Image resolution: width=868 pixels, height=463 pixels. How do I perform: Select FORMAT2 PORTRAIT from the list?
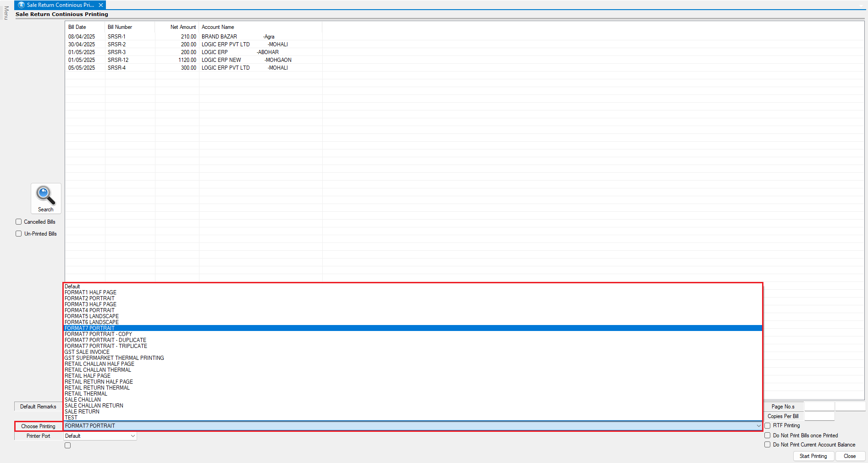tap(90, 298)
